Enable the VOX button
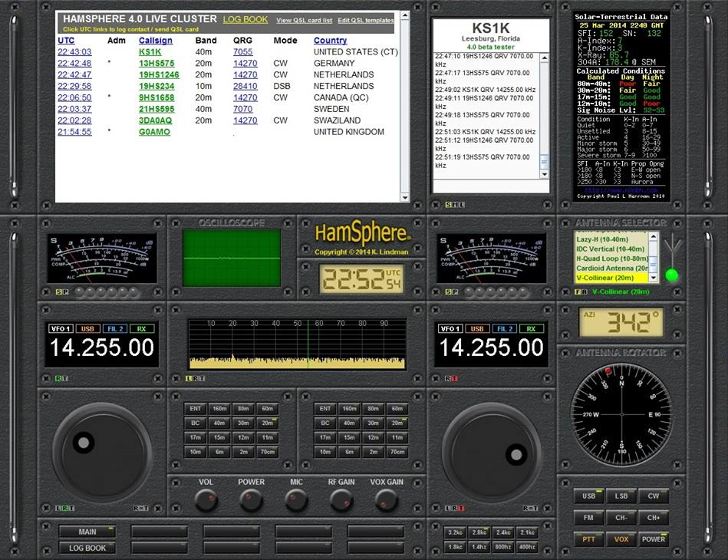This screenshot has height=560, width=728. click(x=621, y=539)
